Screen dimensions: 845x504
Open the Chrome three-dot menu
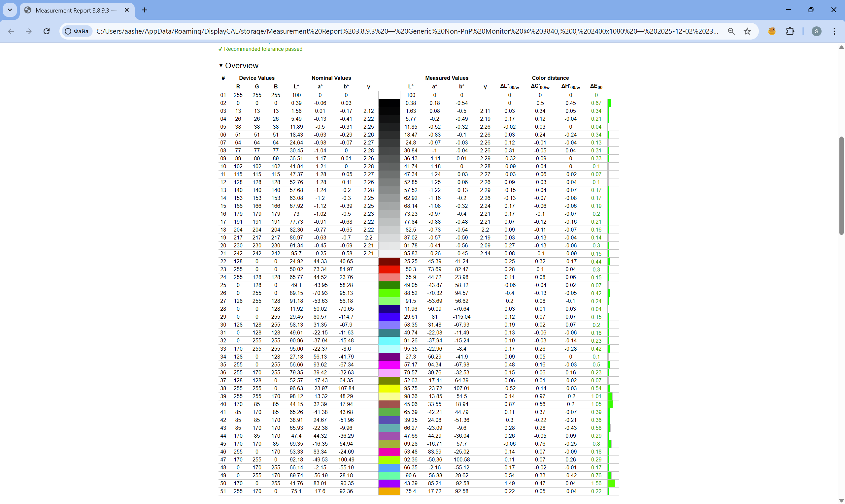[x=834, y=31]
